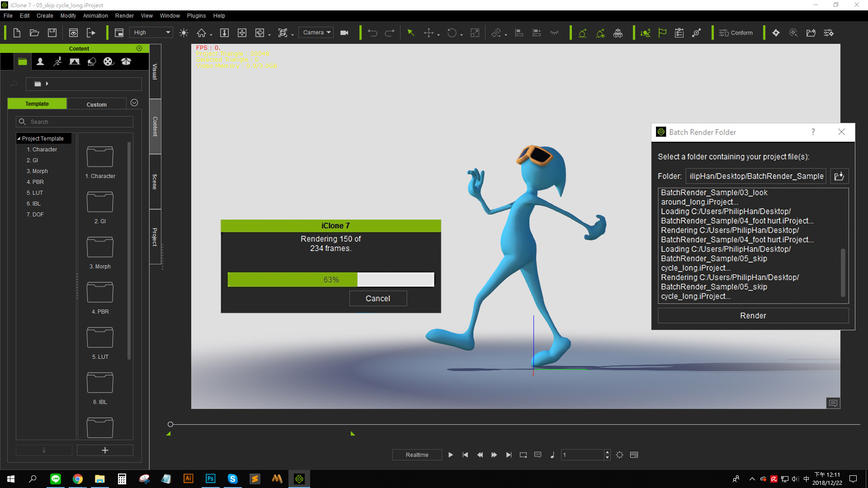The image size is (868, 488).
Task: Switch to the Custom tab
Action: pyautogui.click(x=96, y=104)
